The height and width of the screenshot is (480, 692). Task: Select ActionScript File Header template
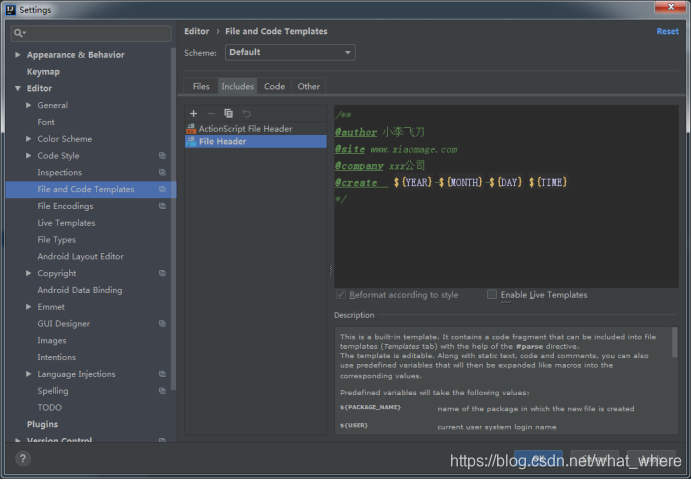pyautogui.click(x=256, y=128)
